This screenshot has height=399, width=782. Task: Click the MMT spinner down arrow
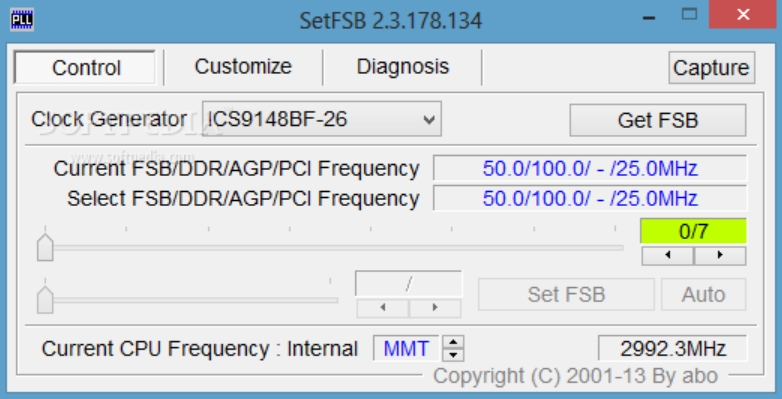click(453, 355)
